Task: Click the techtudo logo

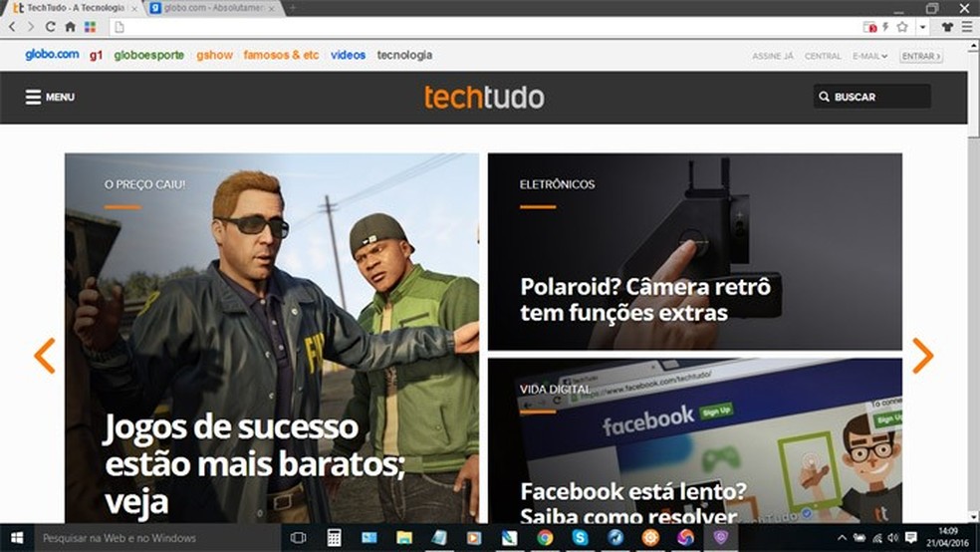Action: (484, 97)
